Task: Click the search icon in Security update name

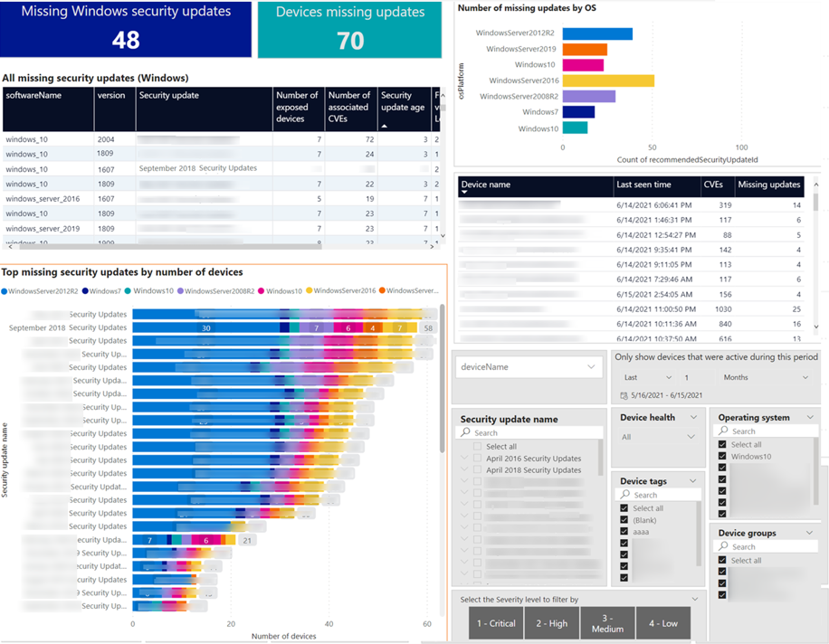Action: point(465,432)
